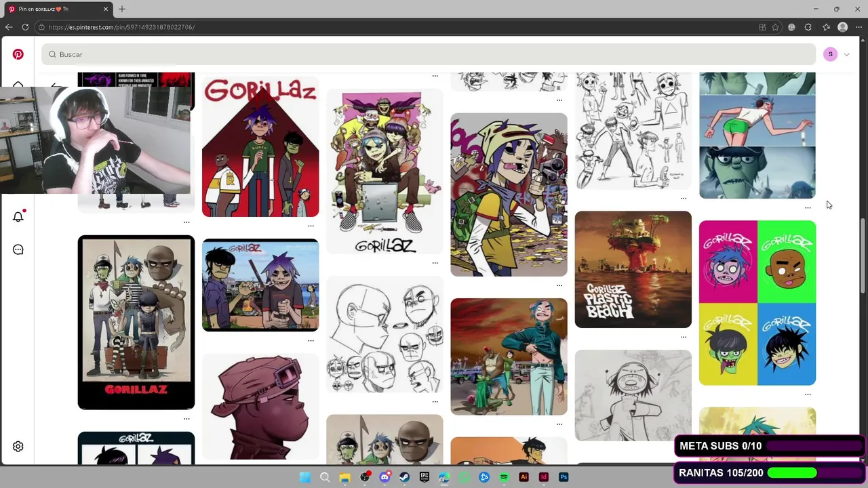Screen dimensions: 868x488
Task: Click the Buscar search field
Action: pyautogui.click(x=429, y=54)
